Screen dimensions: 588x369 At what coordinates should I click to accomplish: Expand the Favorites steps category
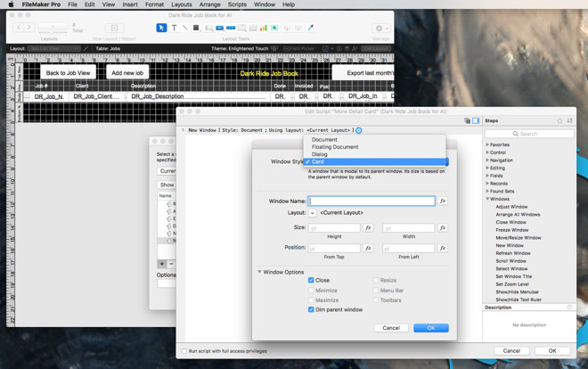point(487,144)
